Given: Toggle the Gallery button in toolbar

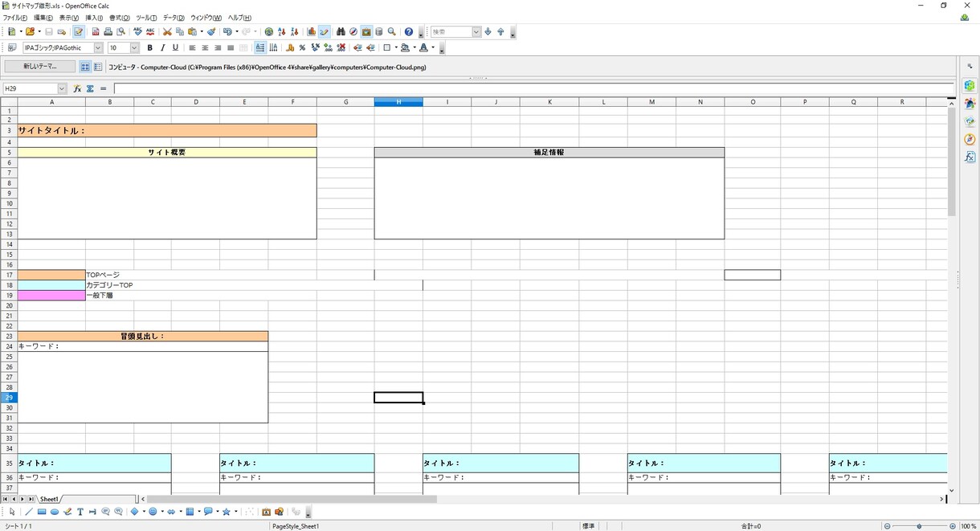Looking at the screenshot, I should point(366,32).
